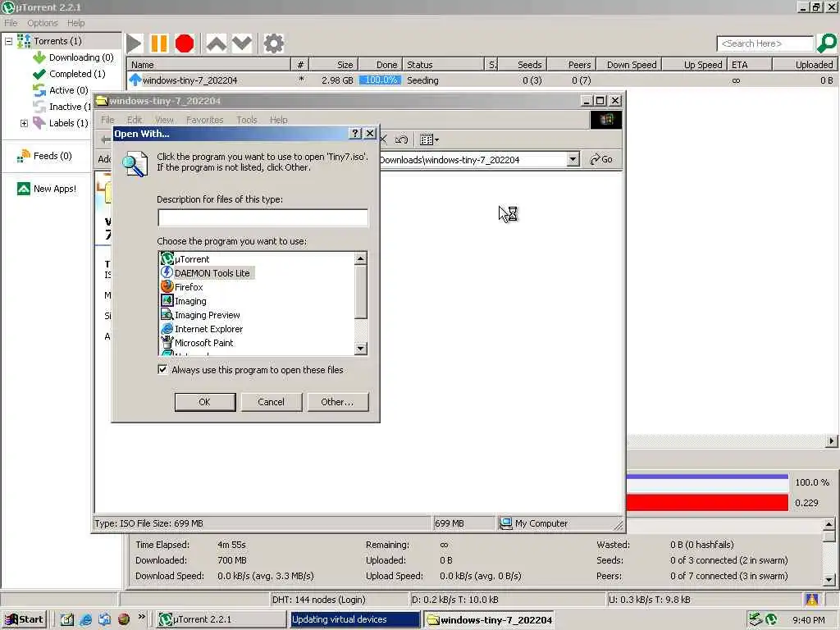Click the Show Desktop quick launch icon
This screenshot has height=630, width=840.
point(67,619)
